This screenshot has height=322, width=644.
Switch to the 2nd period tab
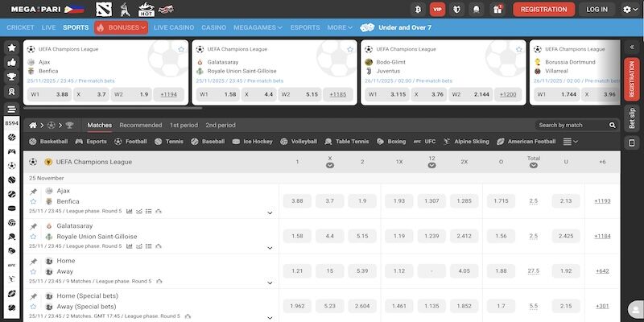[221, 126]
